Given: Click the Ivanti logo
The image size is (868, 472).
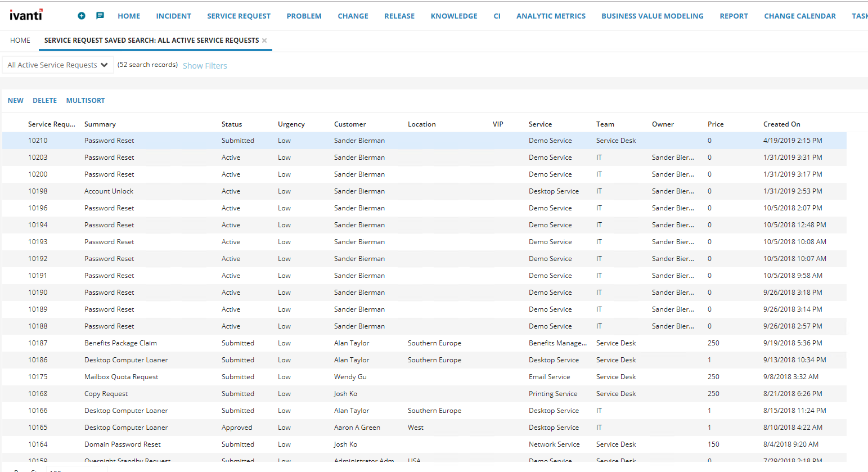Looking at the screenshot, I should 26,15.
